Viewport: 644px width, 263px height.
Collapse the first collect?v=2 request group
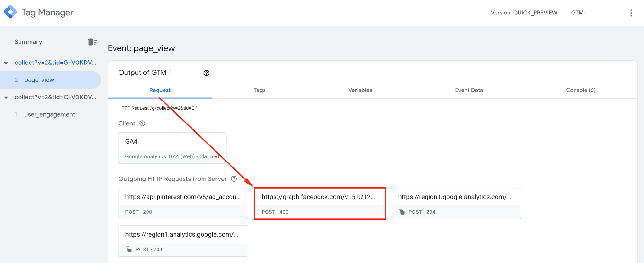6,63
